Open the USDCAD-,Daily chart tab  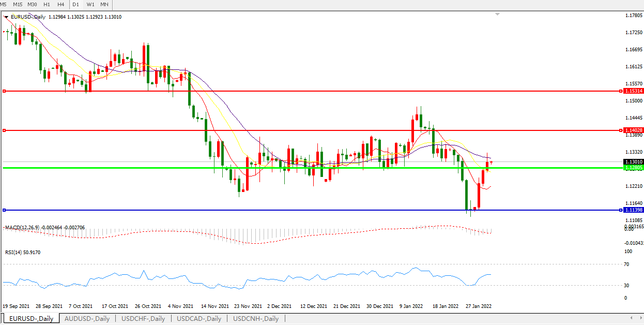tap(199, 319)
